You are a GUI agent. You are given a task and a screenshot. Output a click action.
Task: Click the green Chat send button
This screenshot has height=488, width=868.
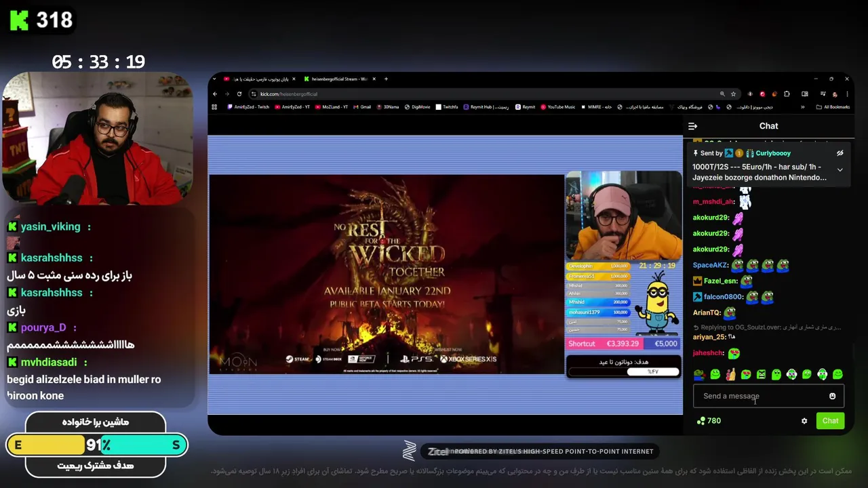point(830,421)
